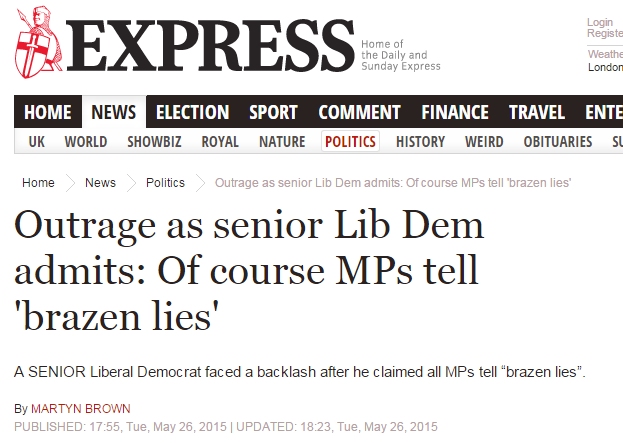Viewport: 623px width, 443px height.
Task: Click the highlighted POLITICS subcategory tab
Action: click(350, 141)
